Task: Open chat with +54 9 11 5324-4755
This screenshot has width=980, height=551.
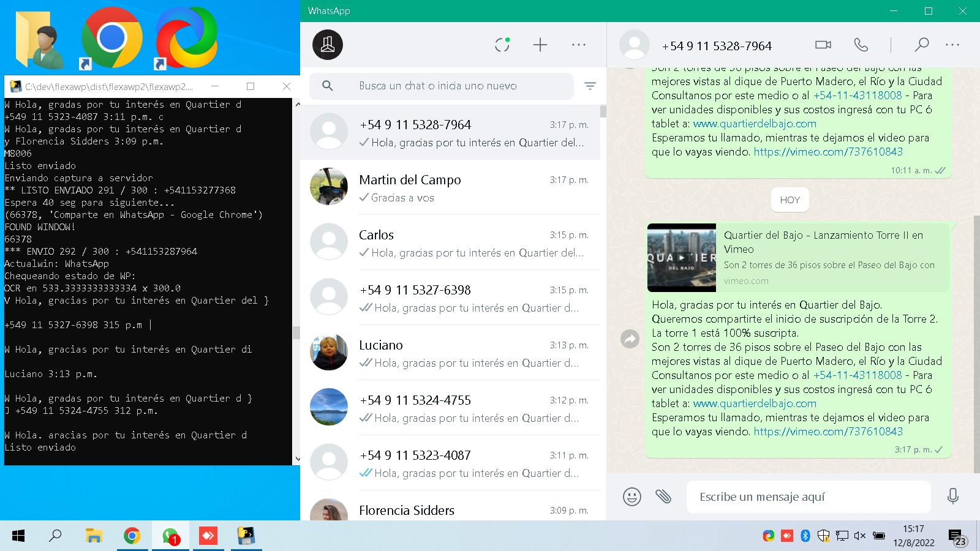Action: 450,408
